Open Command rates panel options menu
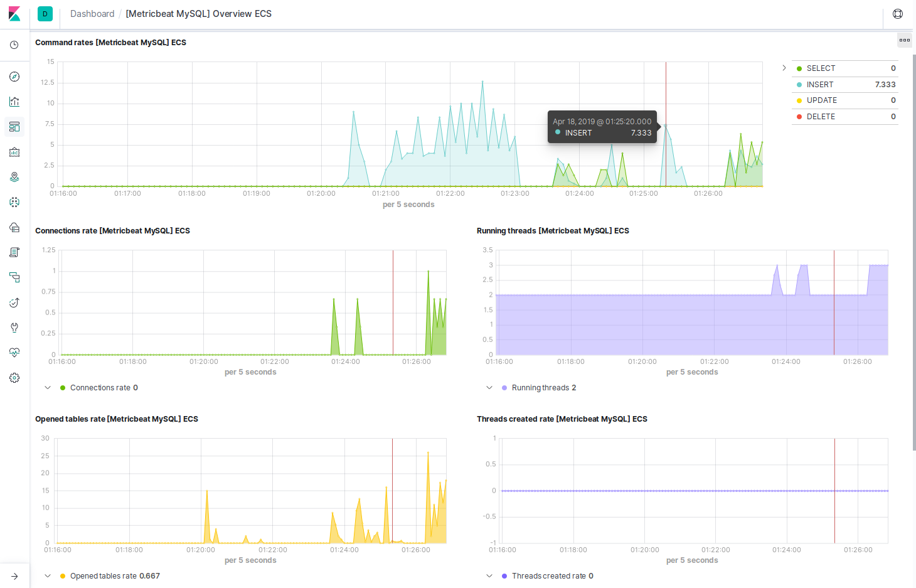 (x=904, y=40)
